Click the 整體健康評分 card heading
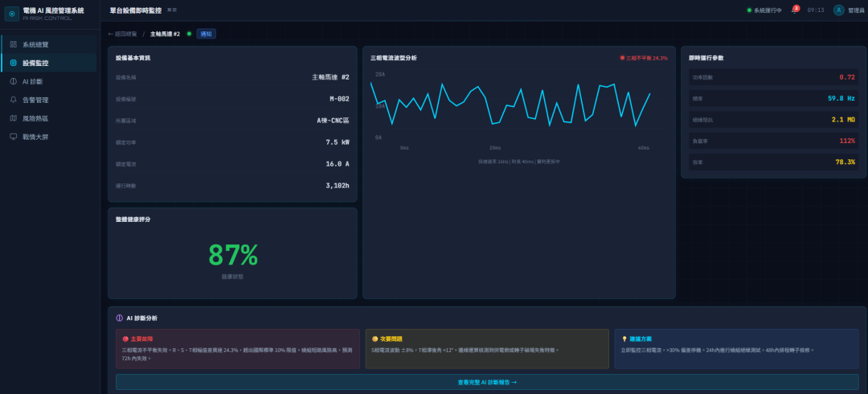Image resolution: width=868 pixels, height=394 pixels. click(x=133, y=220)
